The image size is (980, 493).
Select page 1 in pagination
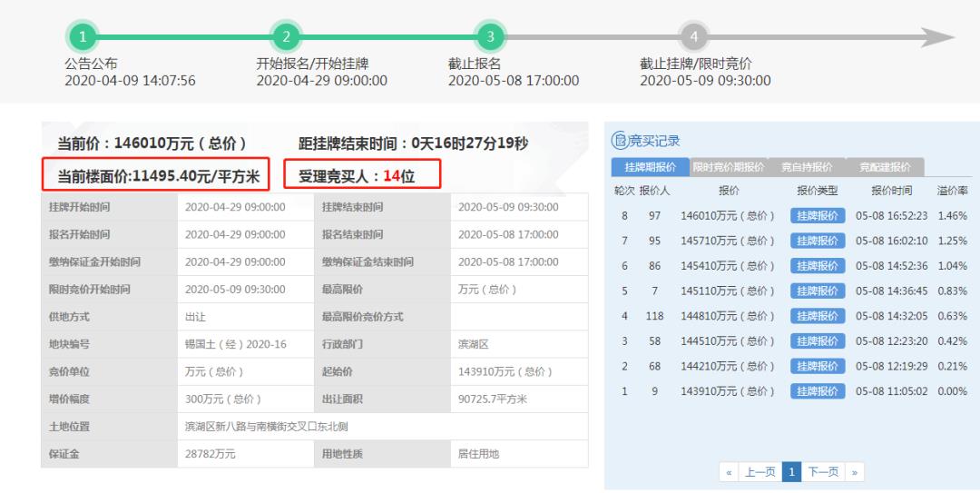(x=791, y=472)
